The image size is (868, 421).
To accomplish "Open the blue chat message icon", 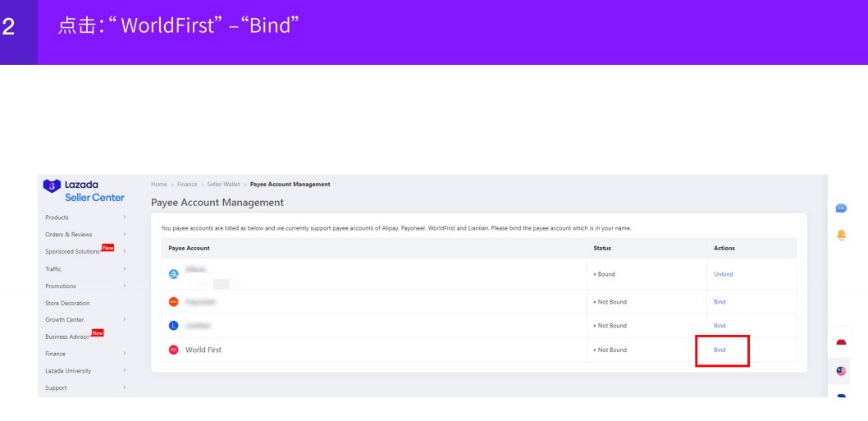I will coord(841,208).
